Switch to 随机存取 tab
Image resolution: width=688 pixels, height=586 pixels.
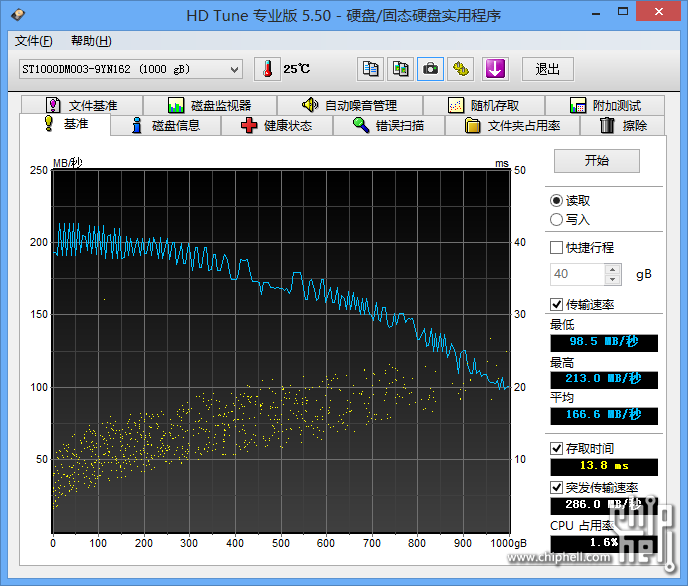pos(484,105)
